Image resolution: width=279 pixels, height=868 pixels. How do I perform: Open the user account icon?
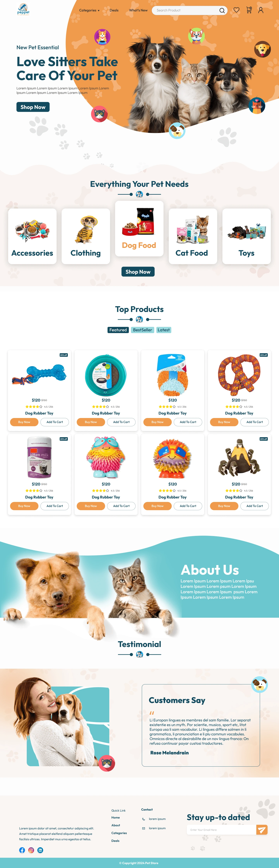coord(261,10)
